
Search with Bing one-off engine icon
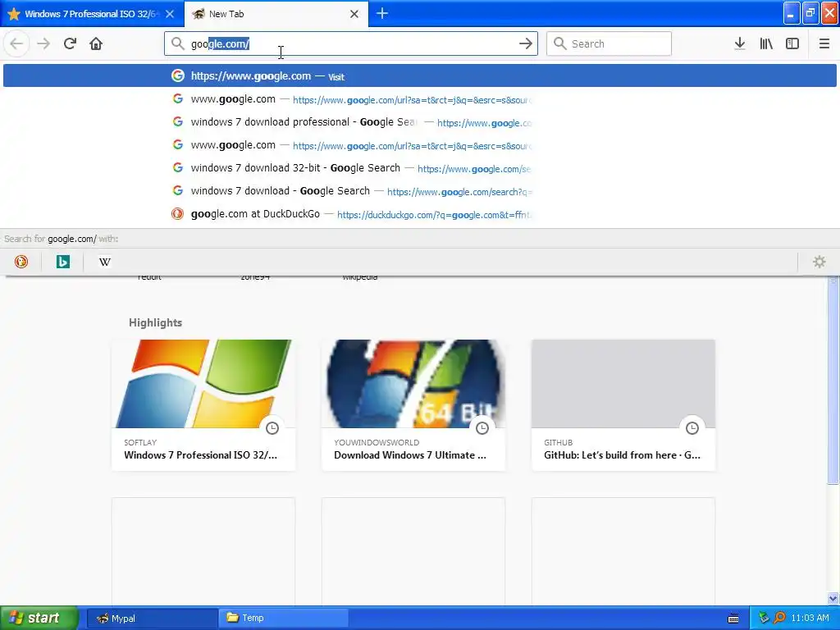pyautogui.click(x=62, y=262)
